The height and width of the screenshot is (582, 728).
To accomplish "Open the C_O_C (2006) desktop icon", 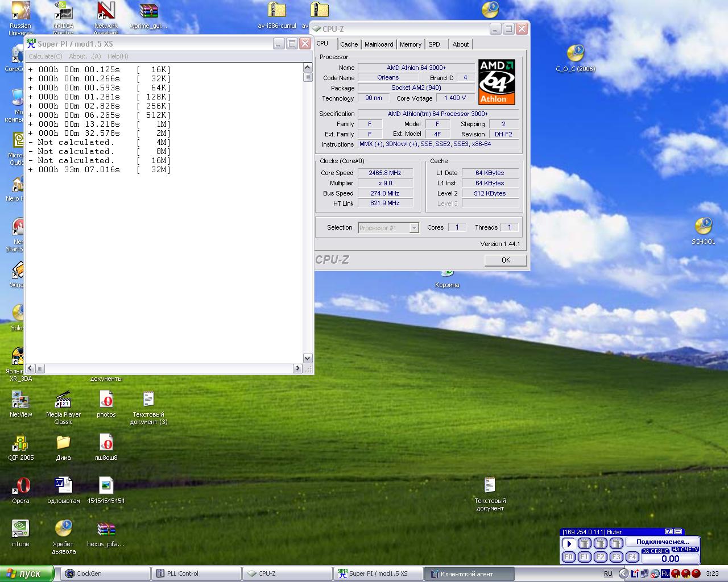I will (576, 58).
